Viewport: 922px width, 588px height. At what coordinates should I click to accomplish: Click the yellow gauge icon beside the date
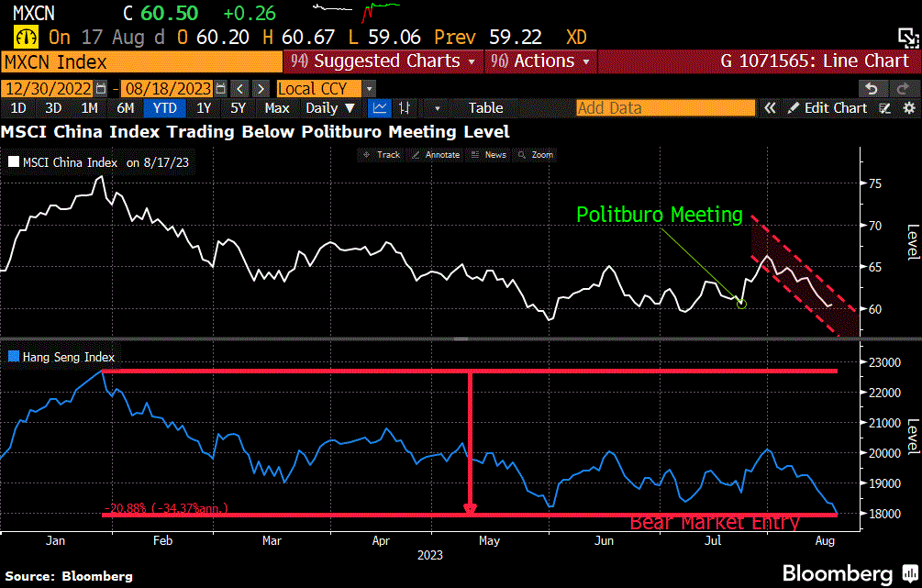click(26, 38)
